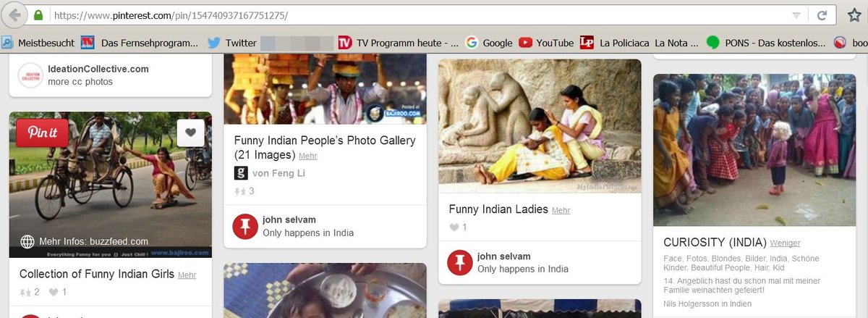Screen dimensions: 868x318
Task: Open the von Feng Li attribution
Action: coord(278,173)
